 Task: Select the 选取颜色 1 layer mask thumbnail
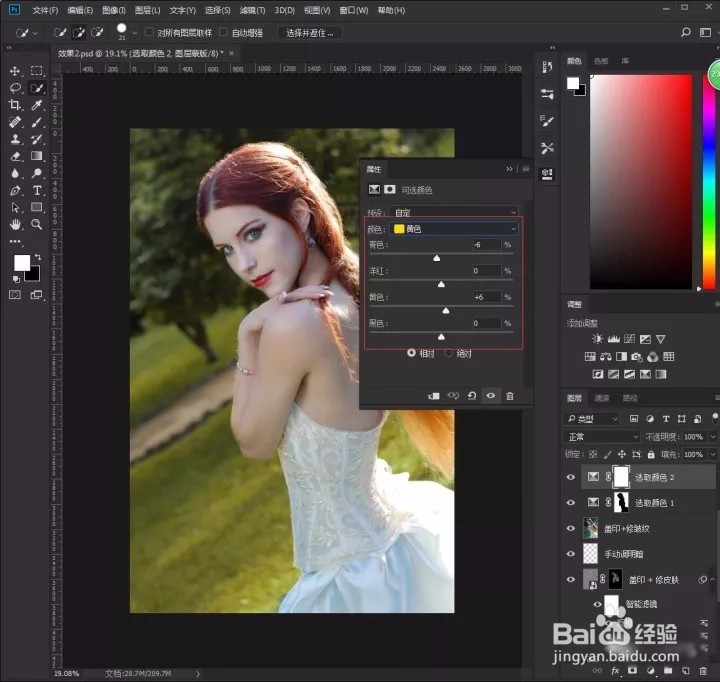pyautogui.click(x=621, y=503)
